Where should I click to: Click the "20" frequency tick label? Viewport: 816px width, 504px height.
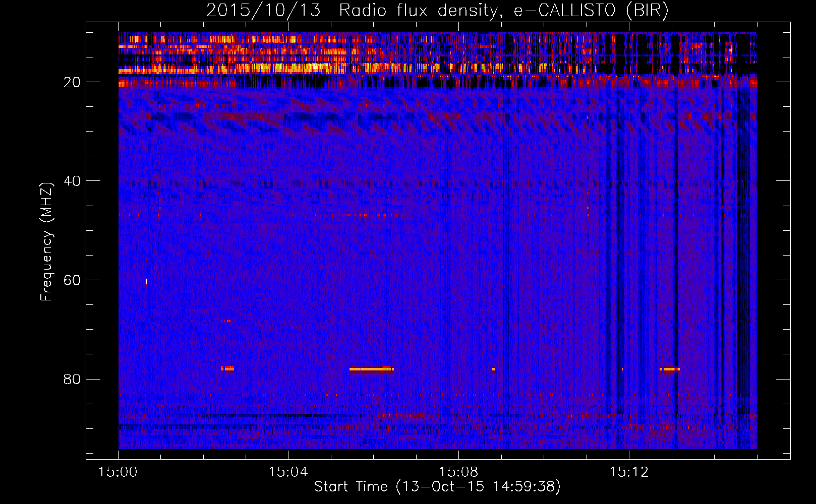[x=72, y=82]
